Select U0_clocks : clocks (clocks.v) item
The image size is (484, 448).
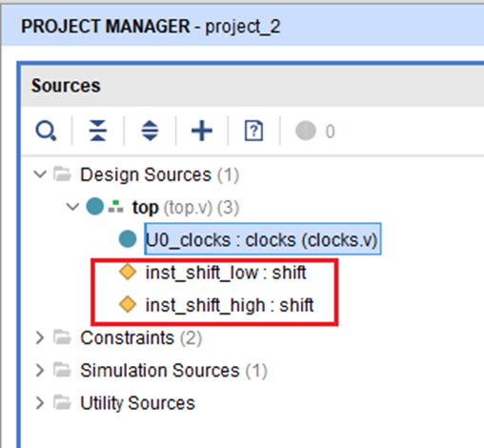(x=263, y=239)
